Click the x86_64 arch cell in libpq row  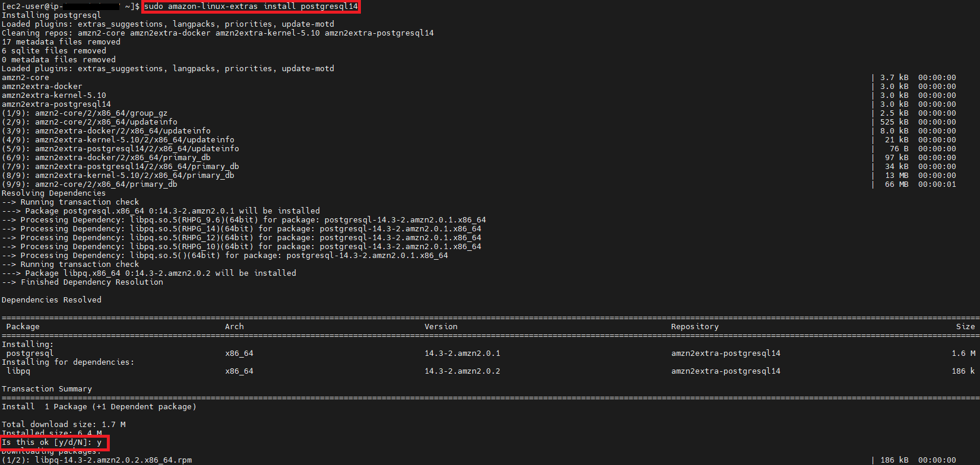point(239,371)
